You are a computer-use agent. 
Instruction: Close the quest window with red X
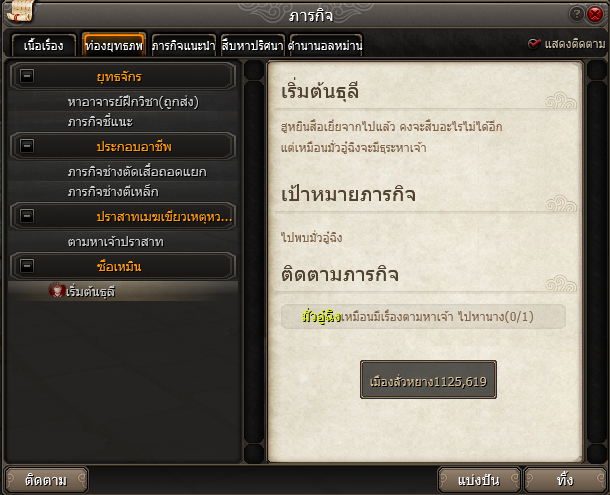tap(595, 14)
